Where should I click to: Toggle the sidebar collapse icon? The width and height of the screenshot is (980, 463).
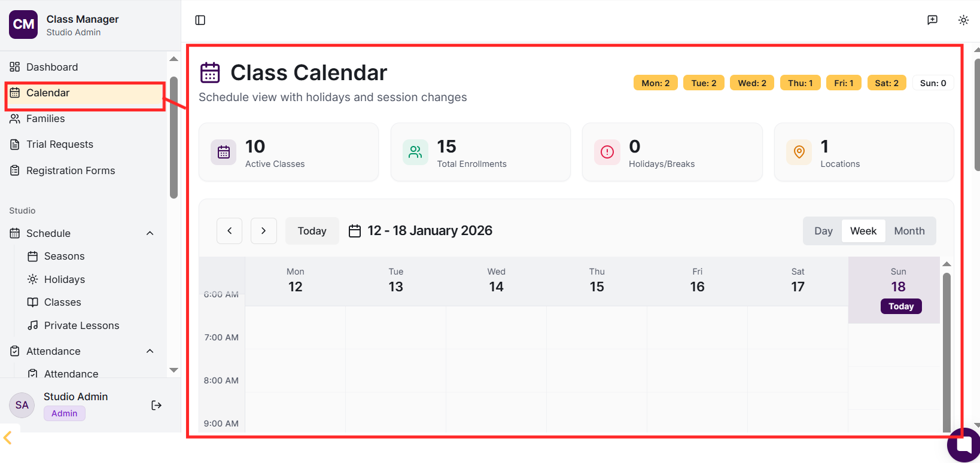point(200,20)
